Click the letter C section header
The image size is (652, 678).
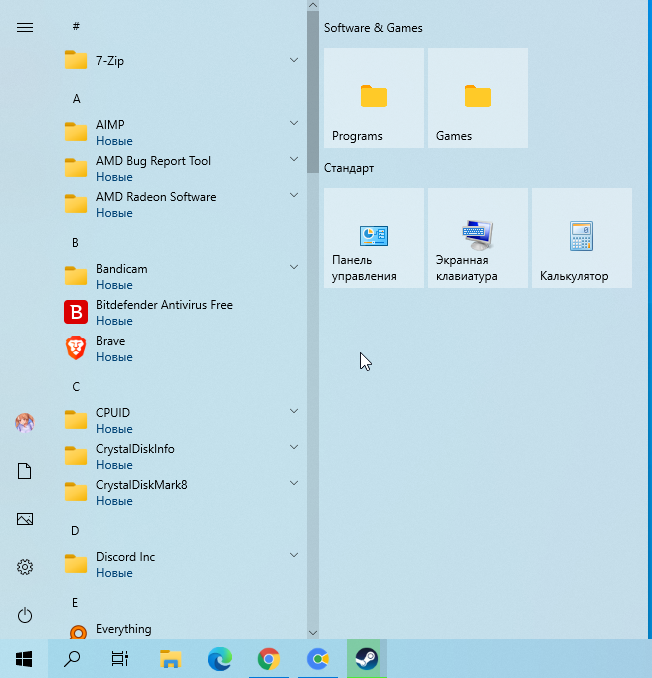(x=76, y=387)
